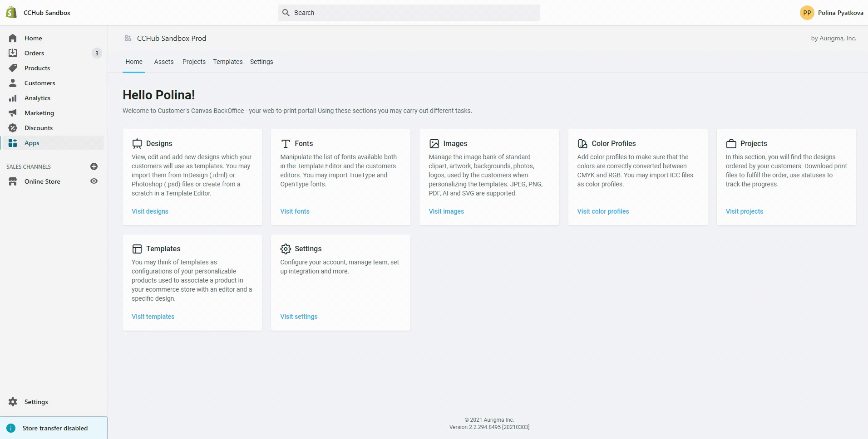Click the 'Visit templates' link
868x439 pixels.
[153, 317]
